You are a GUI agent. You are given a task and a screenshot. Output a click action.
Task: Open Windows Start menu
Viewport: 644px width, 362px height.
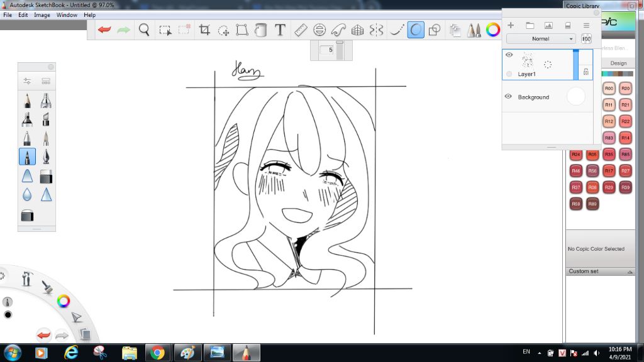tap(13, 353)
